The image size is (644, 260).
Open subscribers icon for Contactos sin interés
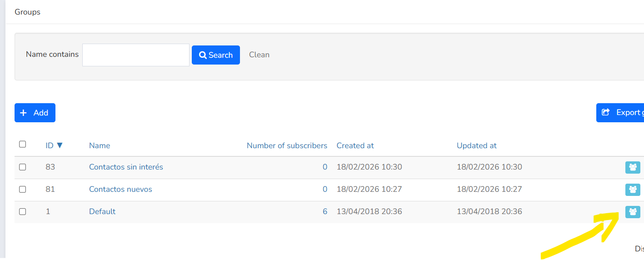click(633, 167)
